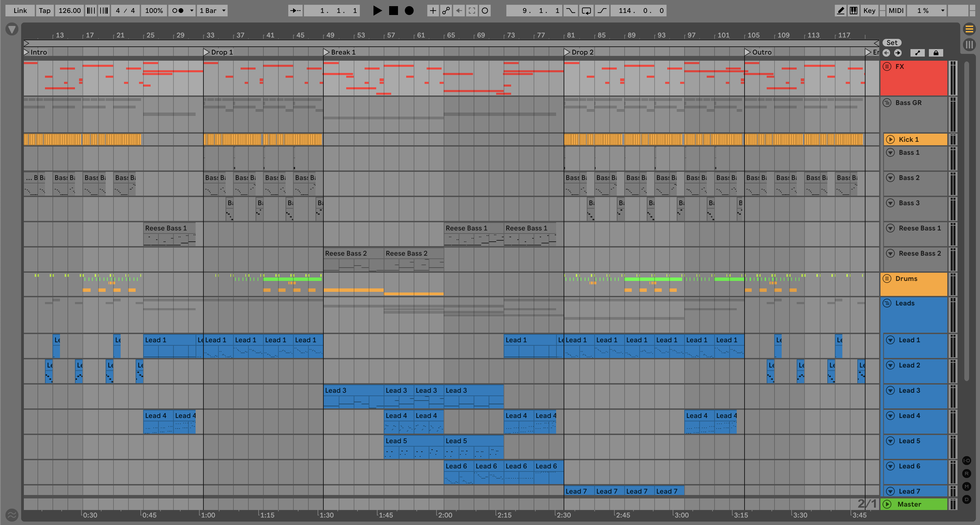Enable the computer MIDI keyboard icon
The width and height of the screenshot is (980, 525).
(x=854, y=11)
